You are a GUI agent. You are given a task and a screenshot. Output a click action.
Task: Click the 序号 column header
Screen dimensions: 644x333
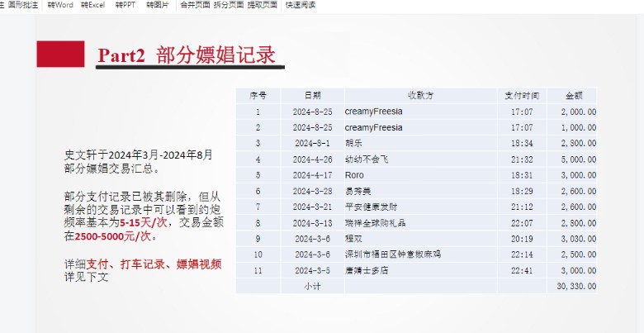pos(258,96)
